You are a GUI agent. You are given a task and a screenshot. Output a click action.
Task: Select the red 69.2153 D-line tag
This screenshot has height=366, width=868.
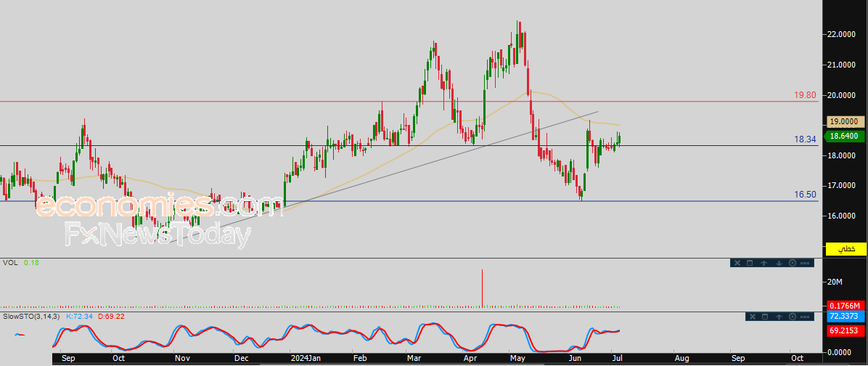click(x=846, y=331)
